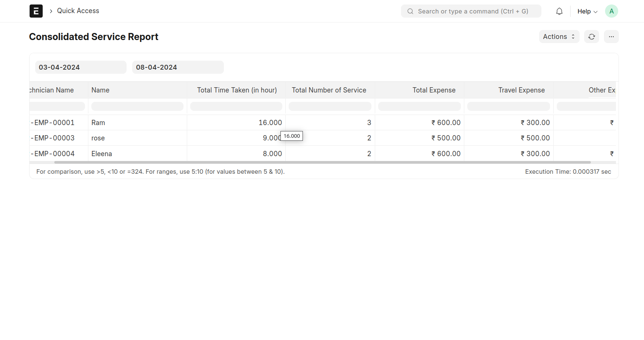This screenshot has height=340, width=644.
Task: Open the Help dropdown menu
Action: coord(587,11)
